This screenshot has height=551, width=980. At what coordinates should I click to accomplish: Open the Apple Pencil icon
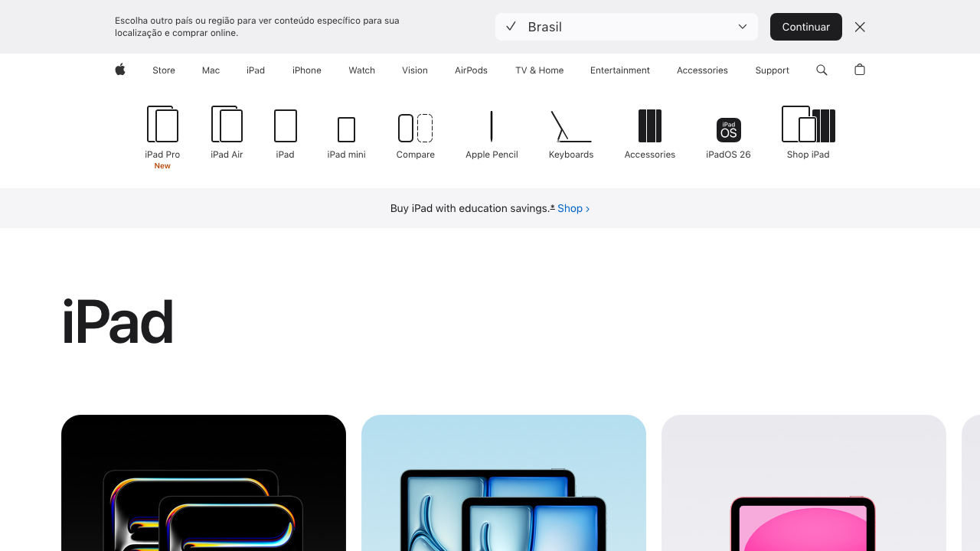tap(492, 127)
